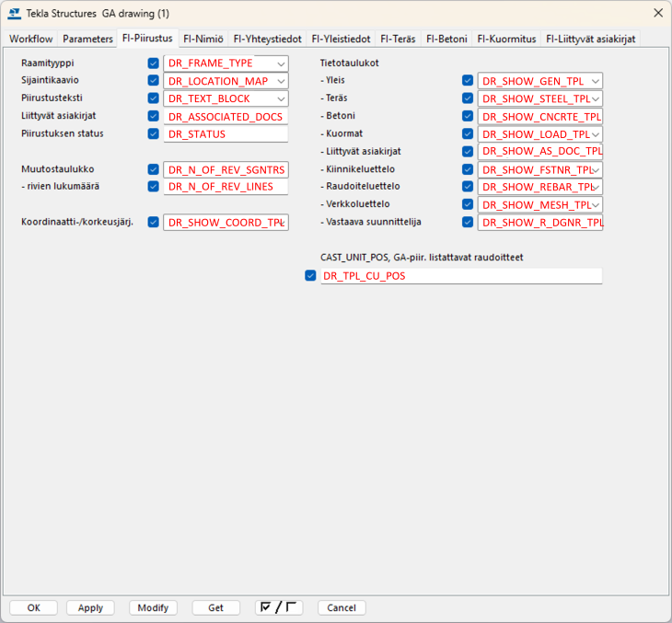Switch to the FI-Yleistiedot tab
Screen dimensions: 672x623
click(x=342, y=39)
